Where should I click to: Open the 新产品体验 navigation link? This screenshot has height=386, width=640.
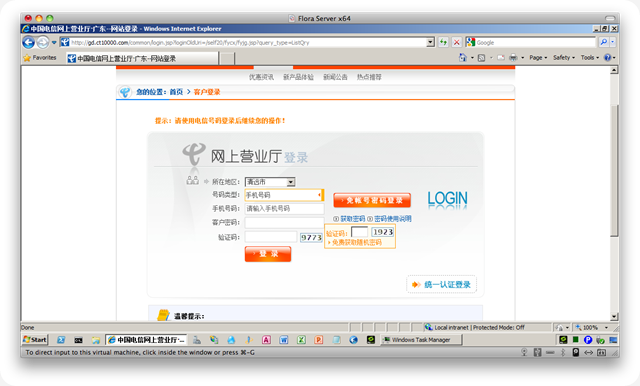coord(298,77)
